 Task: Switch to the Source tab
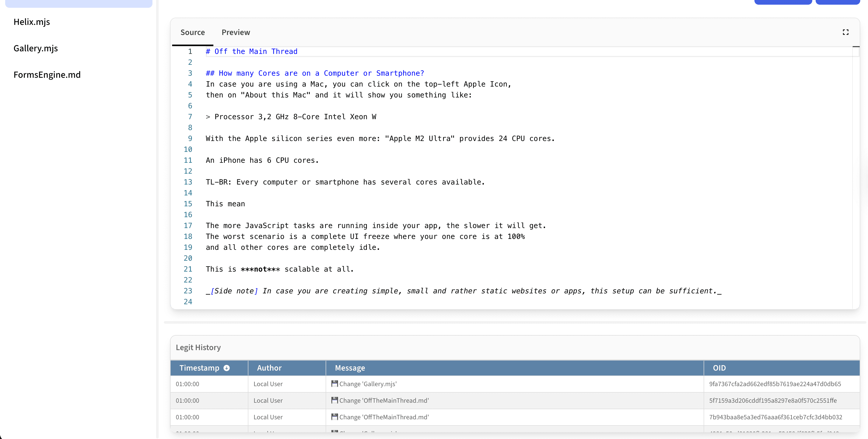point(192,32)
